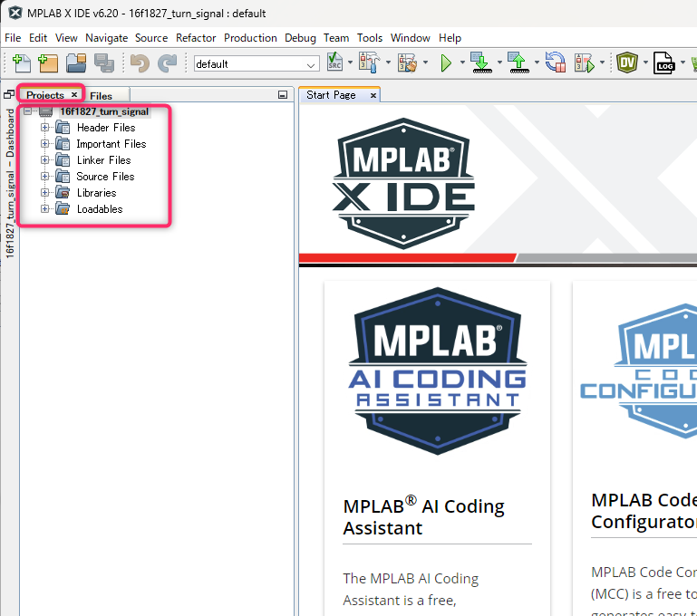Open dropdown arrow beside DV icon
The height and width of the screenshot is (616, 697).
[645, 63]
